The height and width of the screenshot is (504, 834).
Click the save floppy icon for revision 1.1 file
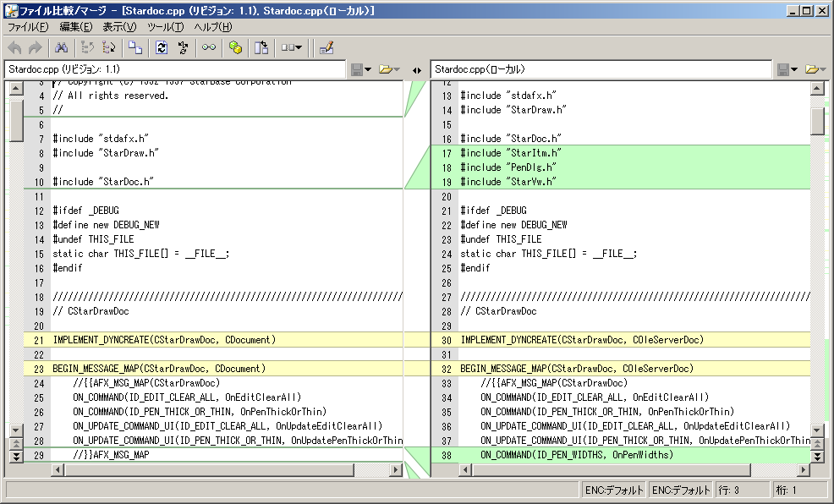(357, 69)
